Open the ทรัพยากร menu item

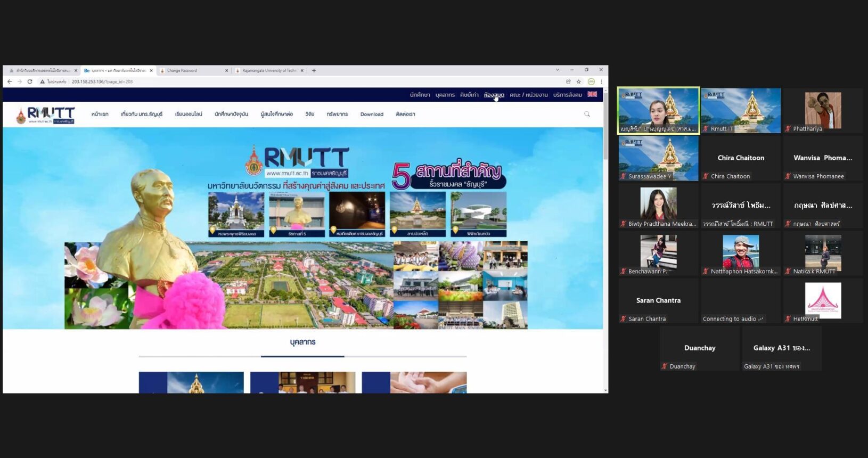pos(337,114)
